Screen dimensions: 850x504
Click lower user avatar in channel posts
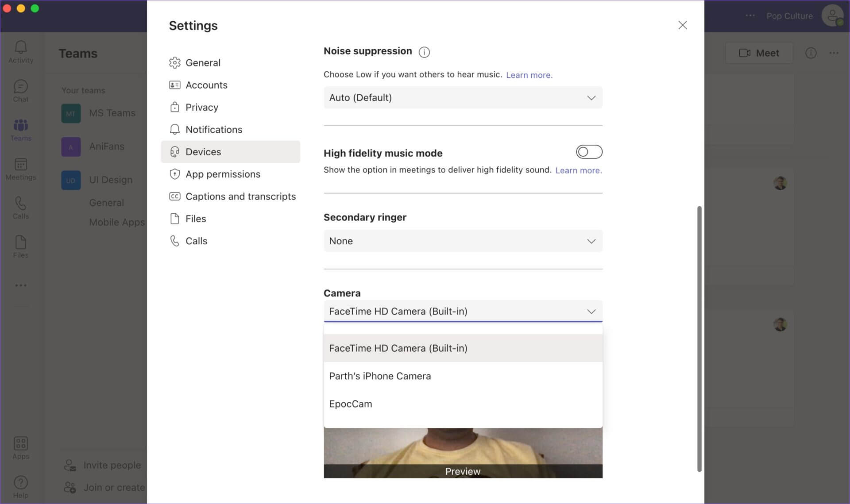coord(780,324)
